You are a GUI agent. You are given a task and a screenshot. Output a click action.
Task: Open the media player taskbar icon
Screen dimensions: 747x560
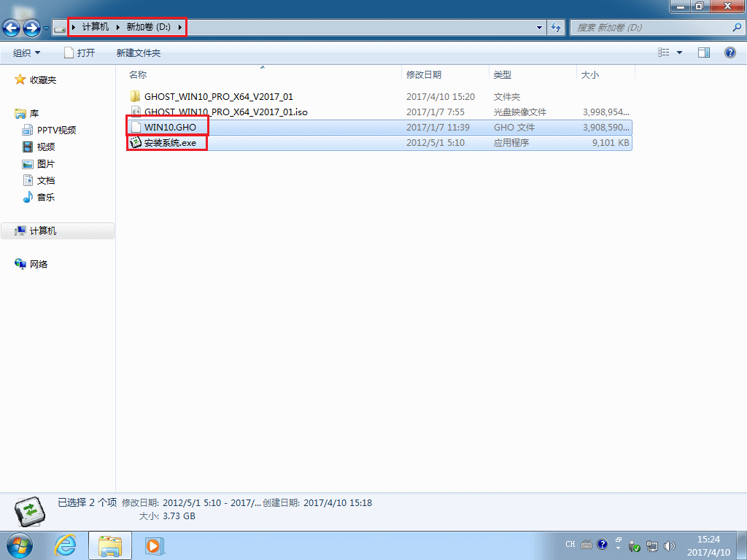pos(152,545)
